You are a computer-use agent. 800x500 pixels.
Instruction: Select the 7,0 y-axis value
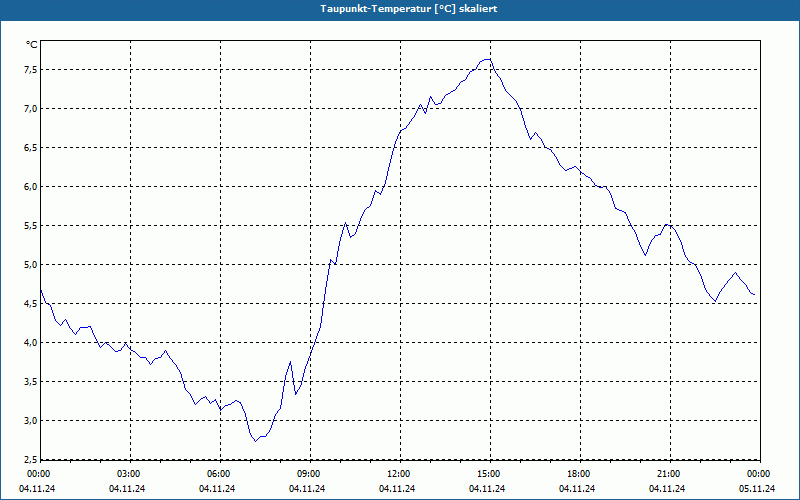tap(31, 109)
